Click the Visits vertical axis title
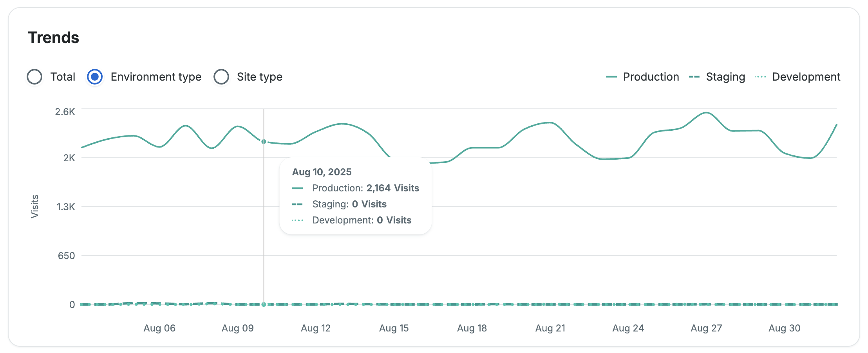Screen dimensions: 868x353 pos(34,206)
